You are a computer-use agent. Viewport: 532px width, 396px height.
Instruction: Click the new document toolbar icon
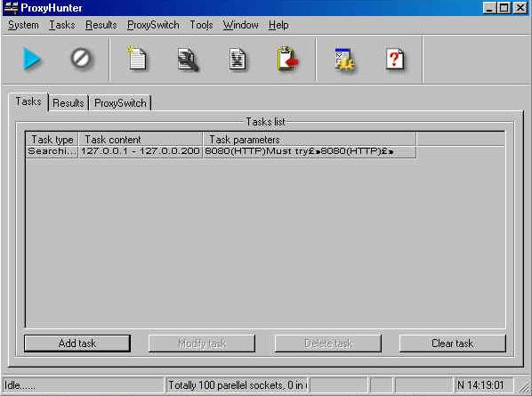coord(137,59)
